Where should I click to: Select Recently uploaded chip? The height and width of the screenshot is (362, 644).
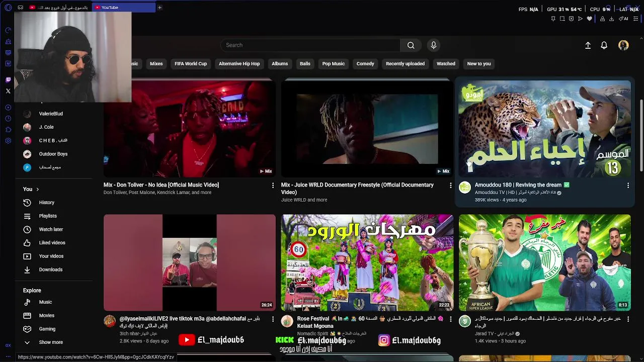click(405, 64)
